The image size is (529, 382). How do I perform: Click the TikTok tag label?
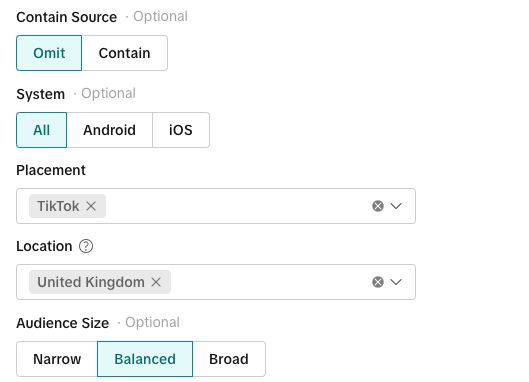pyautogui.click(x=58, y=206)
